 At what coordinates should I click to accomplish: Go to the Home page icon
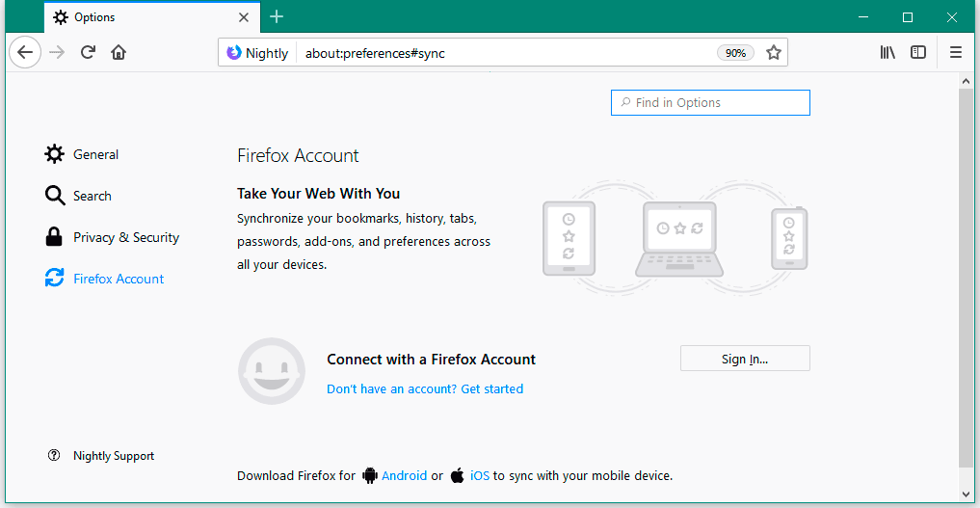[x=119, y=53]
